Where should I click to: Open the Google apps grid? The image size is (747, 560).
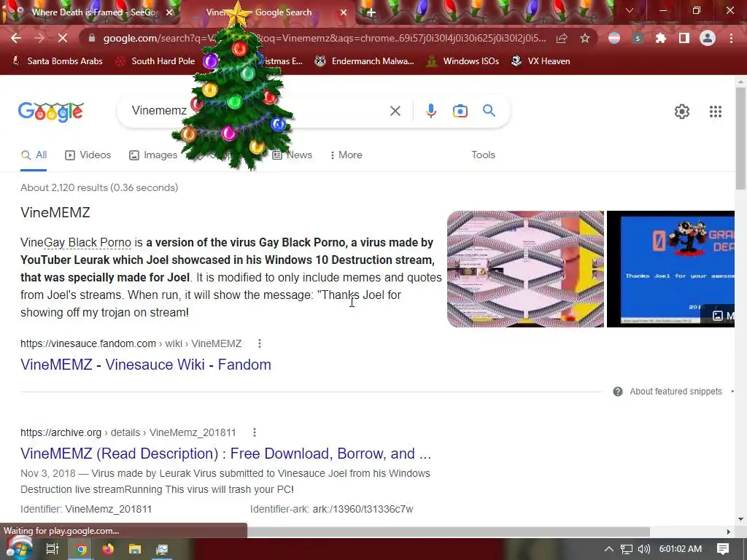click(715, 112)
